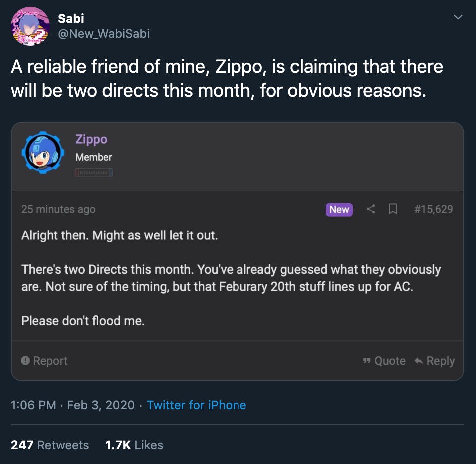Click the purple New badge

tap(339, 209)
